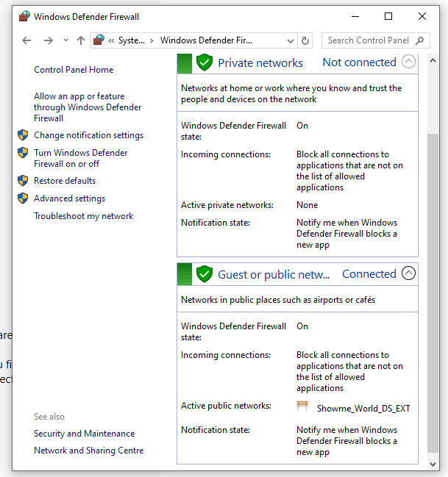This screenshot has height=477, width=448.
Task: Open Allow an app or feature link
Action: (x=88, y=107)
